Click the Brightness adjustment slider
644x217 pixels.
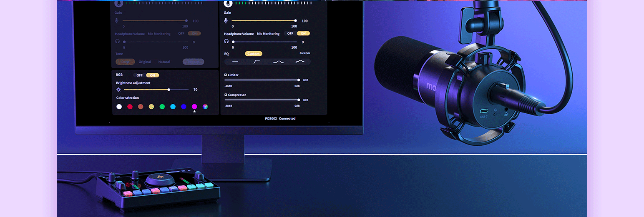[156, 90]
